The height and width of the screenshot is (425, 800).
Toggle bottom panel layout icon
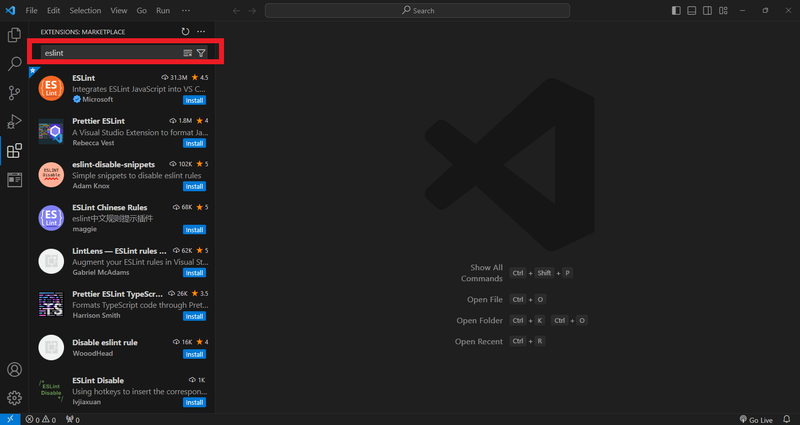[691, 11]
